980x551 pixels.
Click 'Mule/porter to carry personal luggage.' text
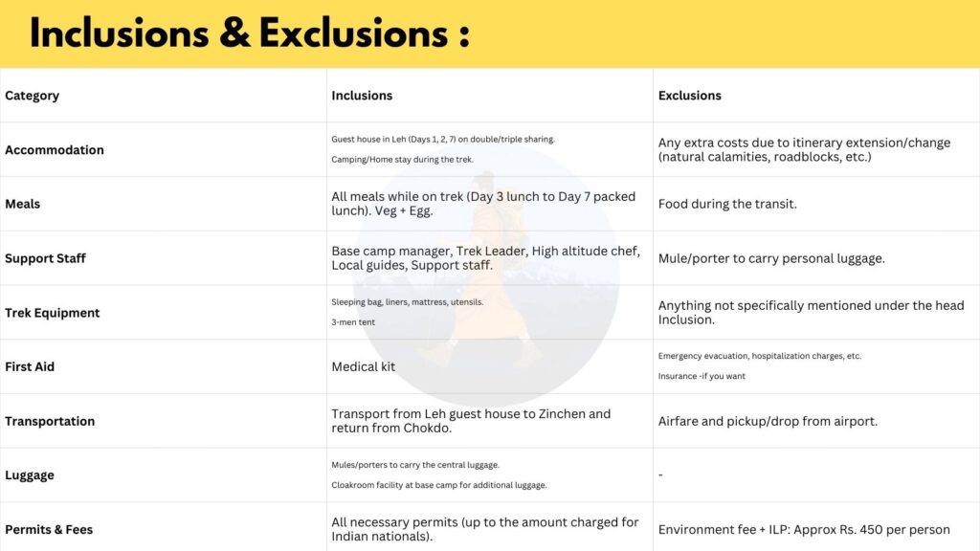point(771,258)
